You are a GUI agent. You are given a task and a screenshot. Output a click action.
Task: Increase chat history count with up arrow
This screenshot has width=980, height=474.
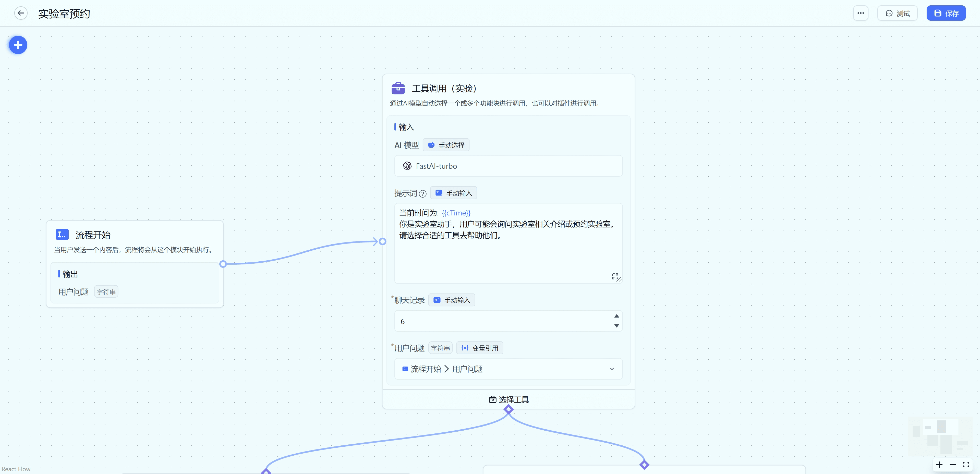pos(616,316)
